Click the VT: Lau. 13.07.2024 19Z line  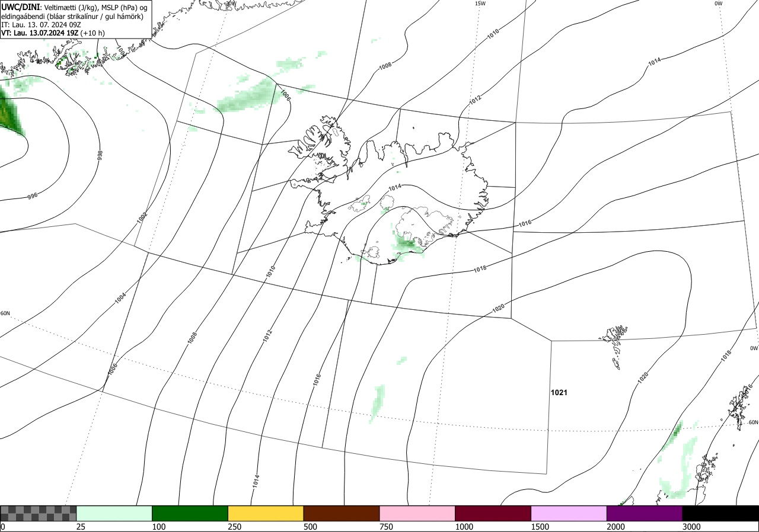point(53,33)
